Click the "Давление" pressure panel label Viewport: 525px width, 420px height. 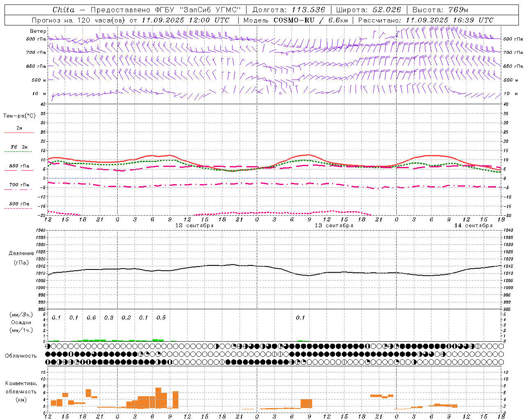(21, 253)
